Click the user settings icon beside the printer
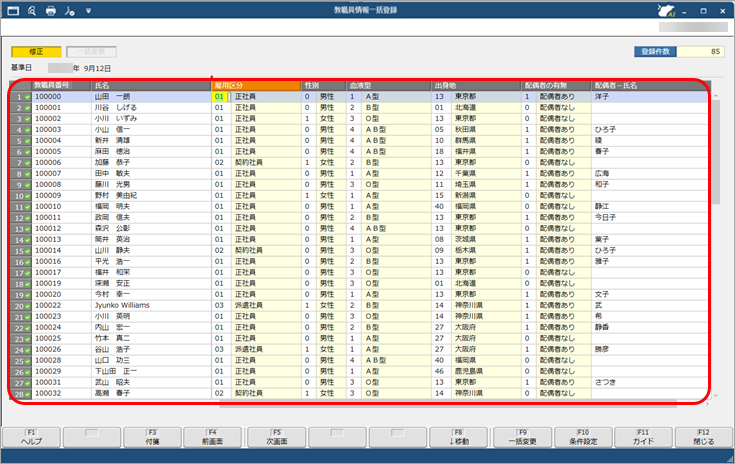This screenshot has width=735, height=464. click(70, 11)
